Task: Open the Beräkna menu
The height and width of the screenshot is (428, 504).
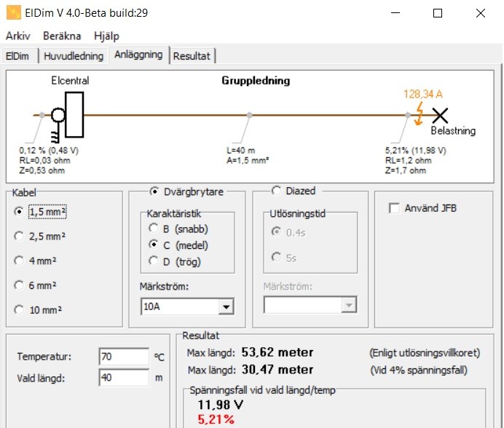Action: point(62,36)
